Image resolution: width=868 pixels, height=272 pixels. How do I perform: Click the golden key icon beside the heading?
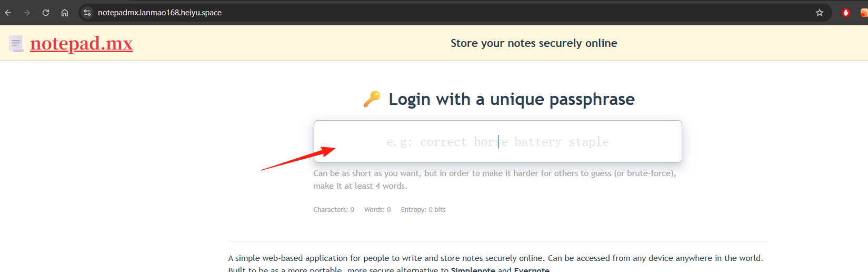(372, 99)
